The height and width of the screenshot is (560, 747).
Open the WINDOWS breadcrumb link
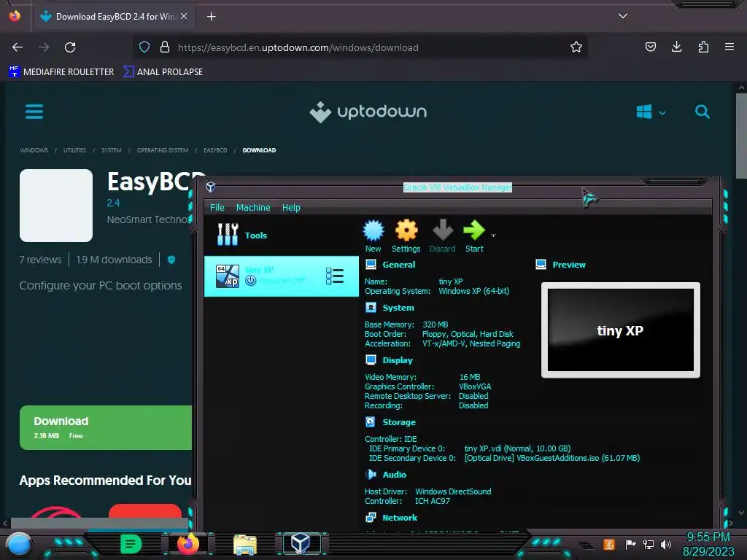click(34, 150)
